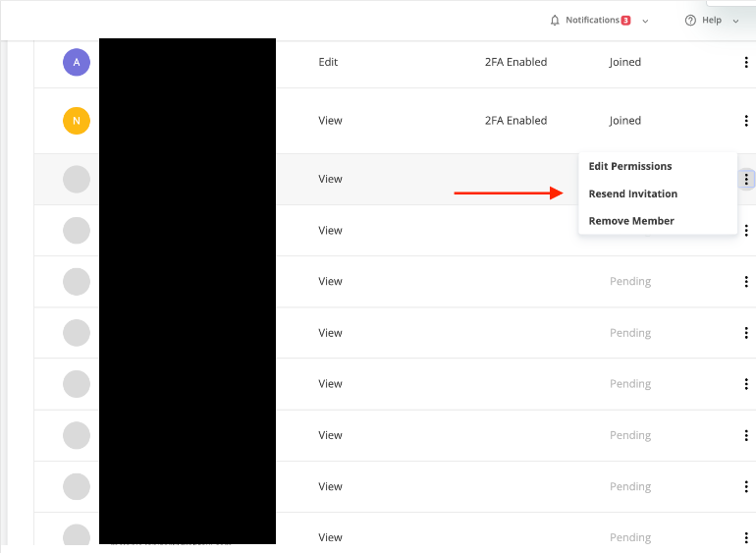Click "Joined" status in member A's row
The height and width of the screenshot is (553, 756).
624,62
